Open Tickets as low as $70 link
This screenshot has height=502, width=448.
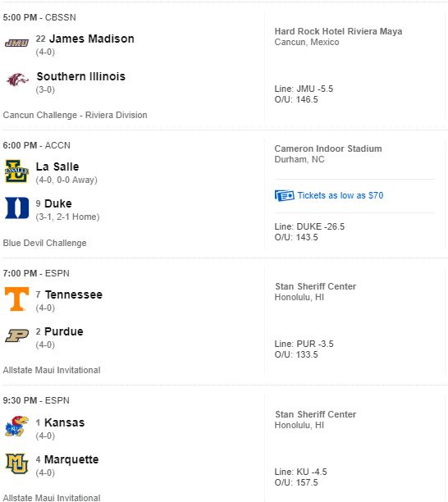pyautogui.click(x=341, y=195)
